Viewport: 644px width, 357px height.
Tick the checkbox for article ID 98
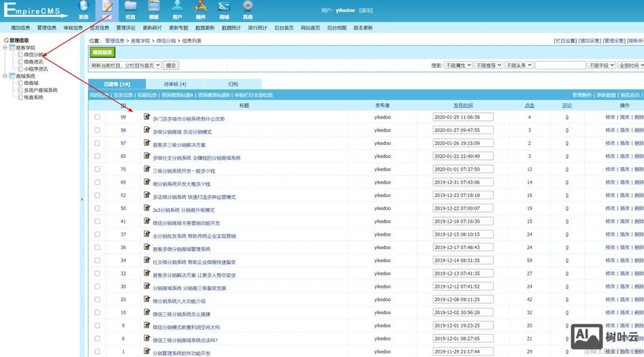[97, 130]
